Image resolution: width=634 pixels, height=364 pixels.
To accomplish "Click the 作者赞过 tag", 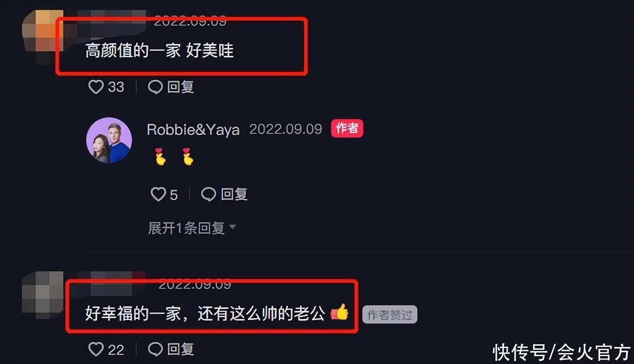I will pos(390,315).
